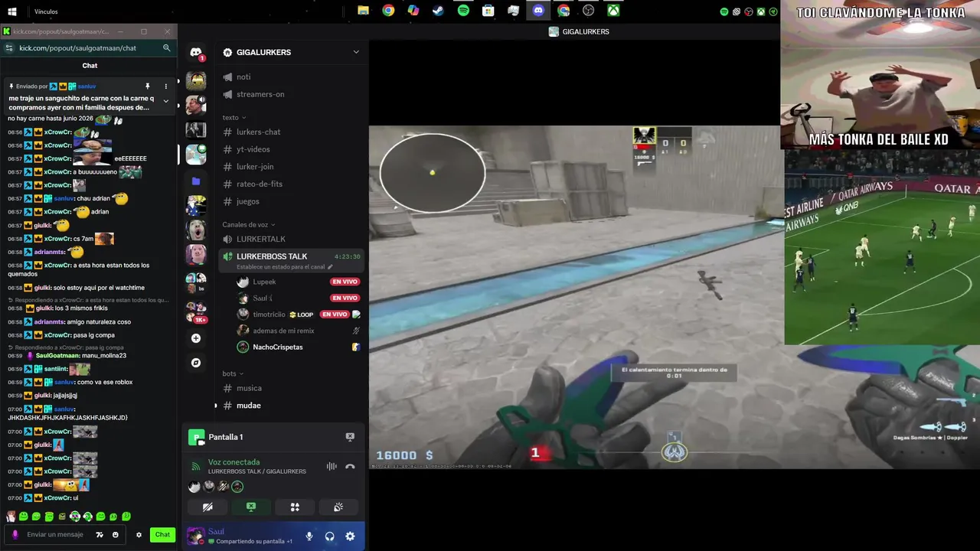Stop streaming Pantalla 1 icon
The height and width of the screenshot is (551, 980).
pyautogui.click(x=350, y=437)
